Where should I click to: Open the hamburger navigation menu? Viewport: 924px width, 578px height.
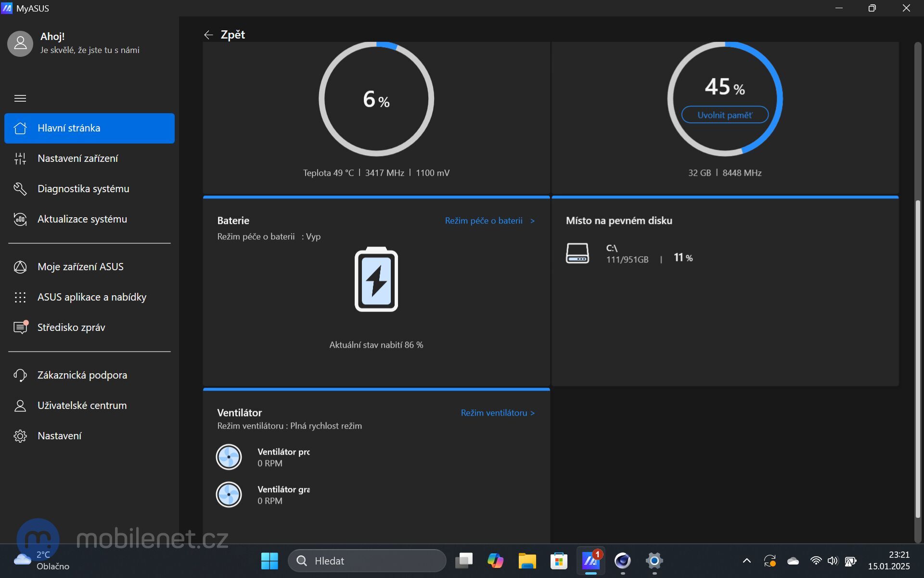pos(20,98)
